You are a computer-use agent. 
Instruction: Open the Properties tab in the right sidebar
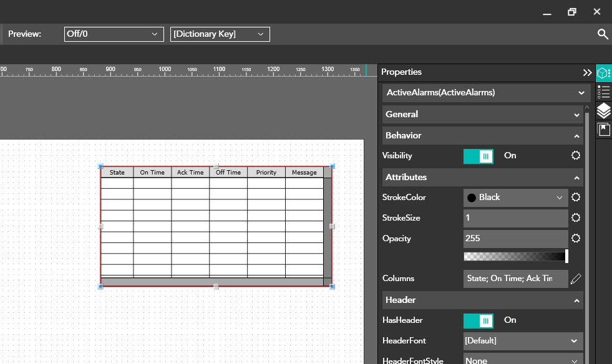pos(603,73)
